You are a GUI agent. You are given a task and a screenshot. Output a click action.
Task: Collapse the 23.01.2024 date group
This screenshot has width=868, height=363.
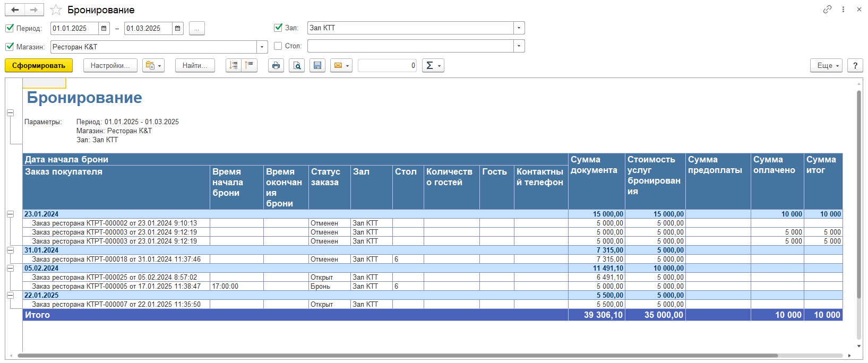(10, 214)
